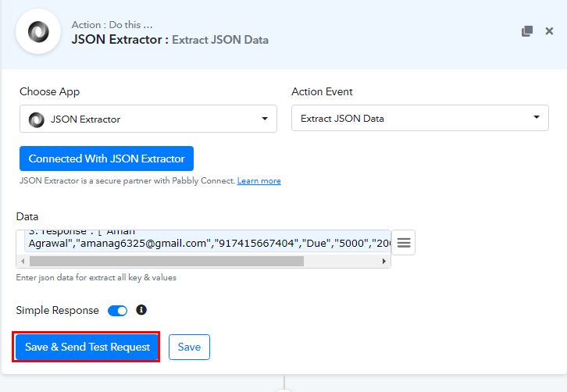Click the right arrow of the Data scrollbar
This screenshot has height=392, width=567.
point(384,261)
